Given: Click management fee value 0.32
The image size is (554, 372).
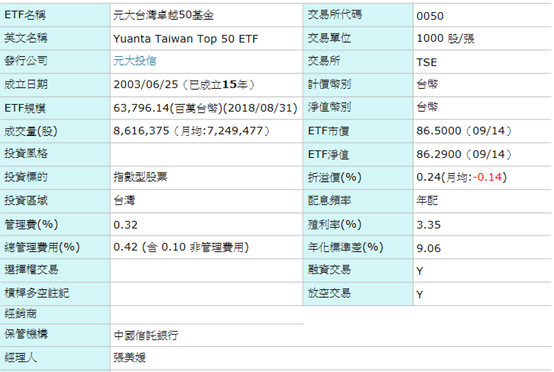Looking at the screenshot, I should pyautogui.click(x=125, y=225).
